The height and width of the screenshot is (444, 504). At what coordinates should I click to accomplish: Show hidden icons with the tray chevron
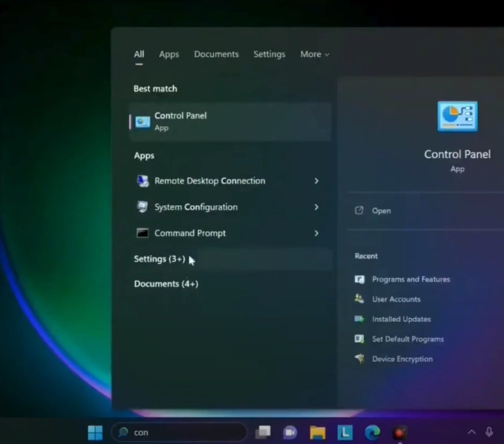(471, 432)
